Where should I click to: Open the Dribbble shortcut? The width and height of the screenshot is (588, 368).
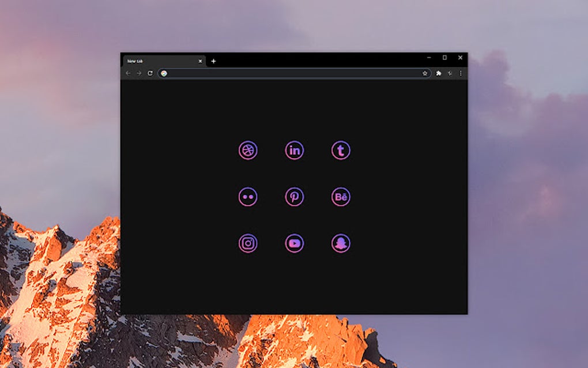click(248, 151)
